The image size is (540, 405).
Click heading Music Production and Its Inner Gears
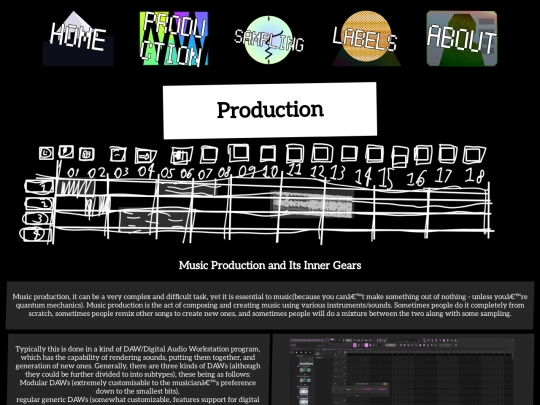tap(270, 265)
